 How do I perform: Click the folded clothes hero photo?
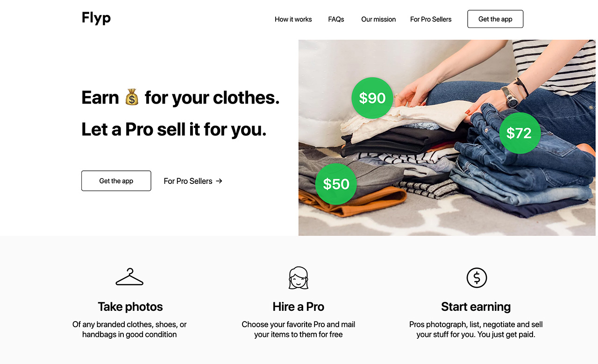[x=448, y=138]
